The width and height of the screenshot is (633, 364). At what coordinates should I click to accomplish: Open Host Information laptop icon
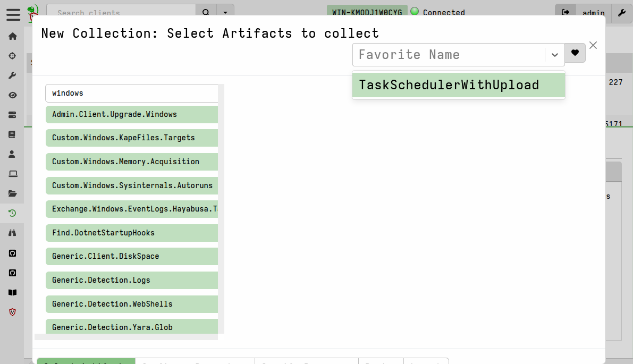pyautogui.click(x=12, y=174)
